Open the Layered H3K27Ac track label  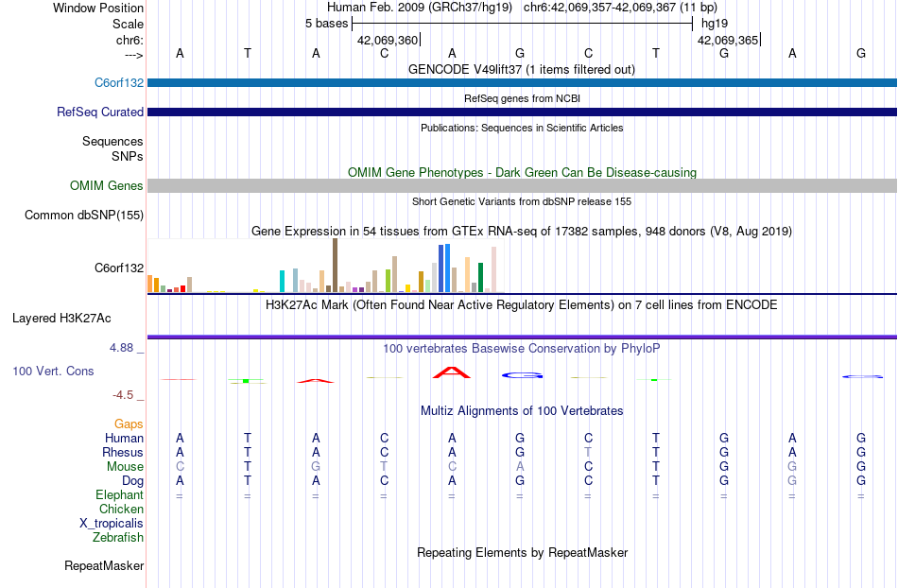coord(61,318)
